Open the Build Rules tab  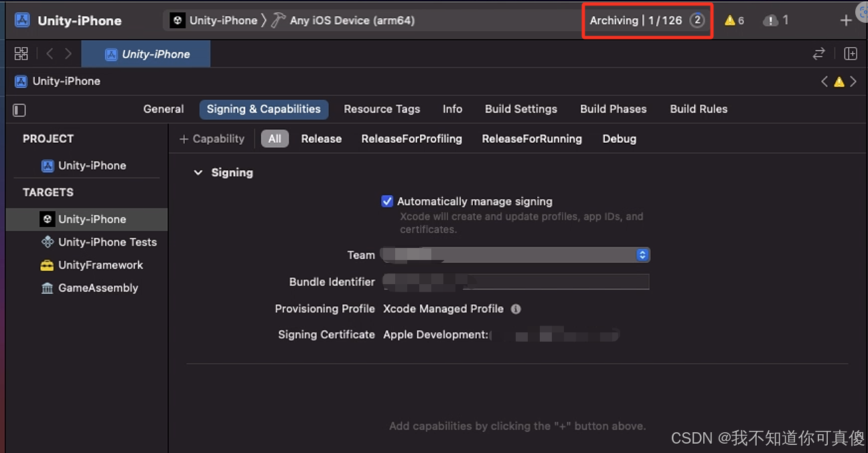699,109
